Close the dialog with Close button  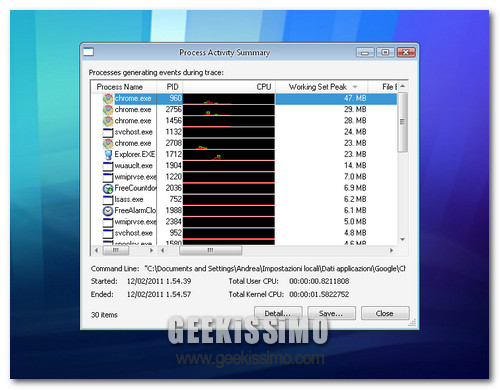click(385, 313)
